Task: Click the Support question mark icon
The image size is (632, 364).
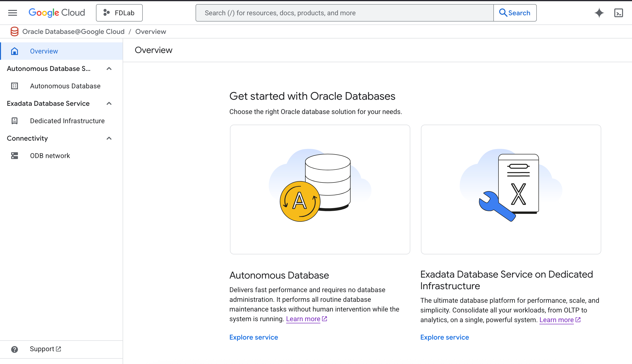Action: [x=15, y=349]
